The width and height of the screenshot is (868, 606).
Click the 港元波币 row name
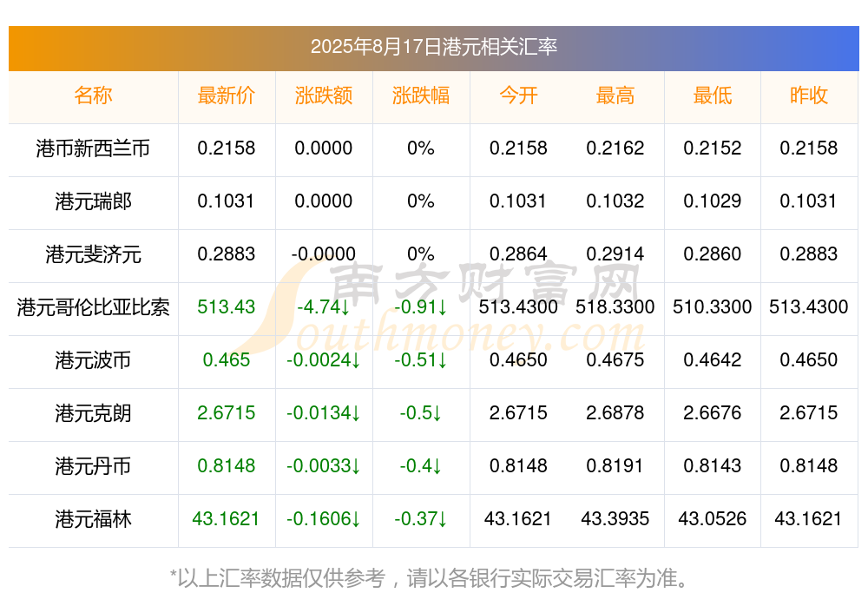(x=93, y=360)
